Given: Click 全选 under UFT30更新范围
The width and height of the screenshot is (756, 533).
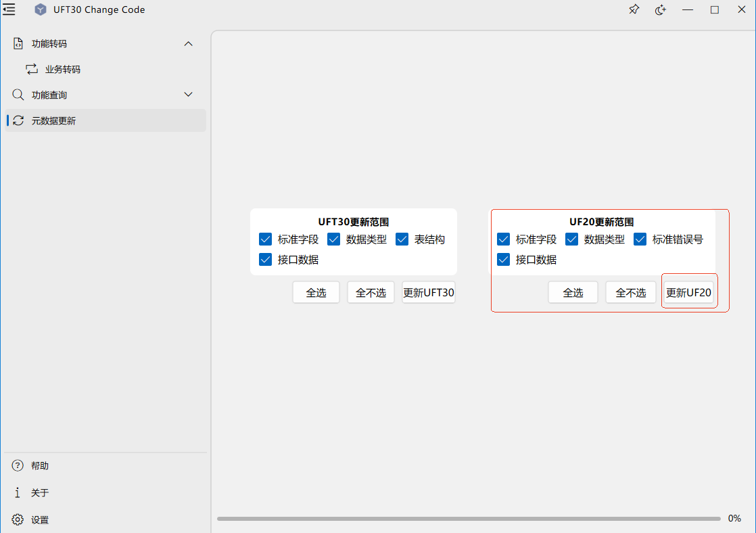Looking at the screenshot, I should 316,292.
